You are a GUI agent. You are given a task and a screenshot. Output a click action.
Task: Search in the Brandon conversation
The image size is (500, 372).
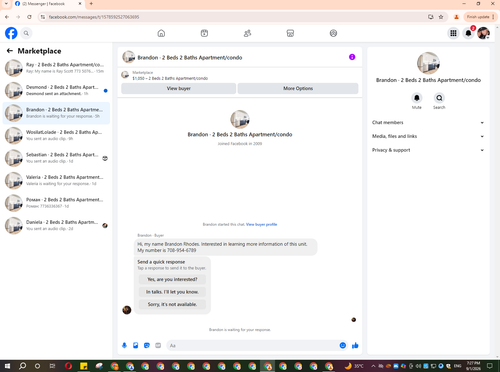[439, 98]
